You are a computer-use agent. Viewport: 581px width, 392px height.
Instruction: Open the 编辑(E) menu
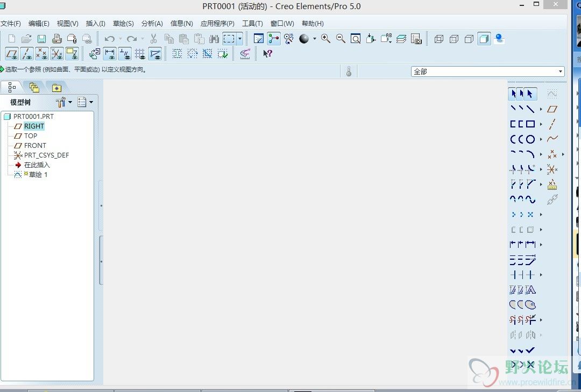[39, 23]
